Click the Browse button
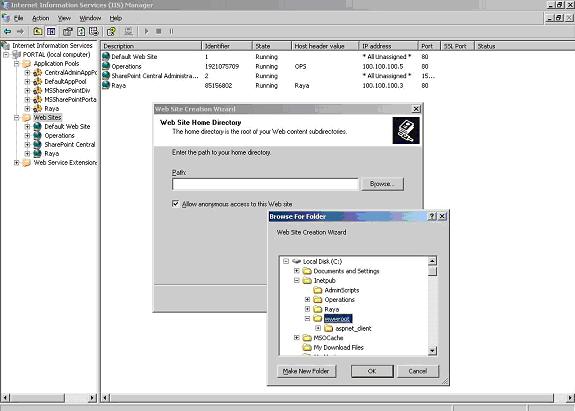The width and height of the screenshot is (575, 411). [382, 184]
